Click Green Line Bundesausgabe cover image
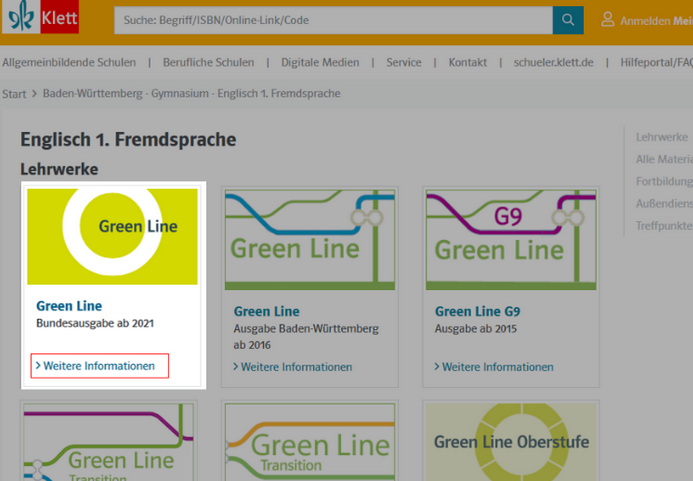 [112, 236]
